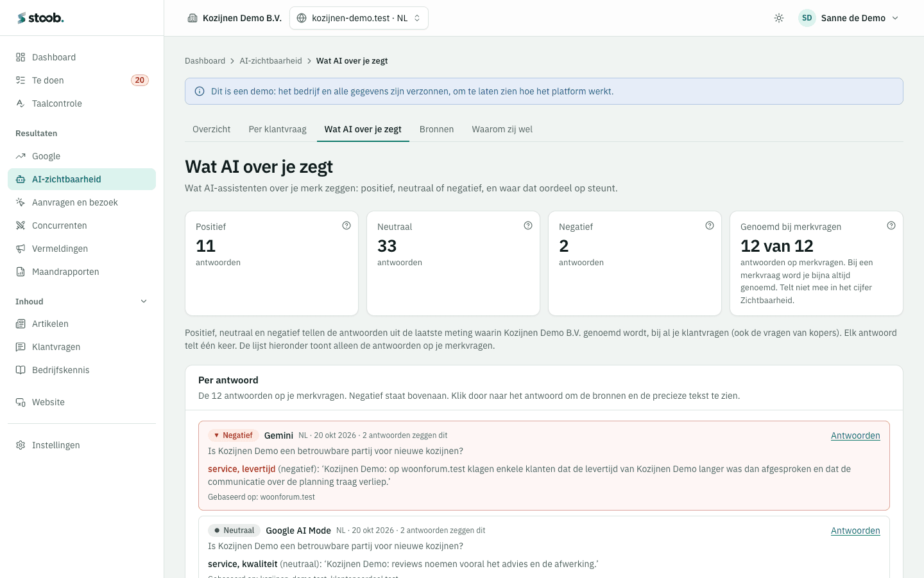Show help for Genoemd bij merkvragen
This screenshot has height=578, width=924.
(891, 225)
